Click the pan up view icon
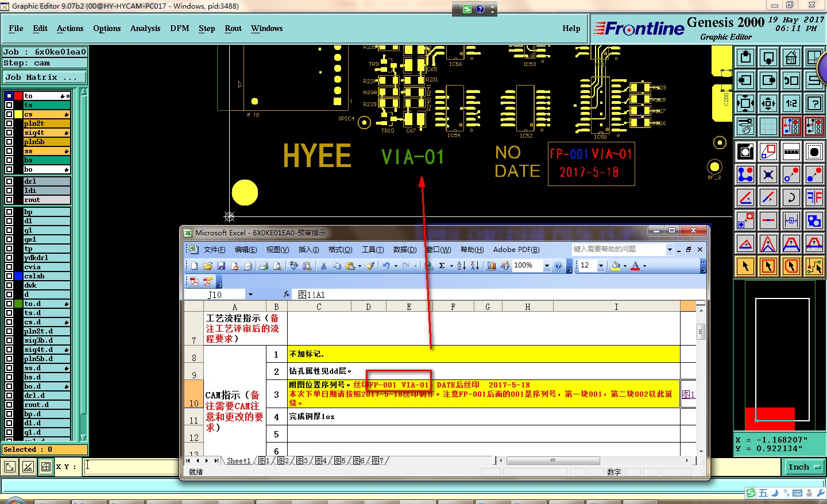 click(x=745, y=57)
